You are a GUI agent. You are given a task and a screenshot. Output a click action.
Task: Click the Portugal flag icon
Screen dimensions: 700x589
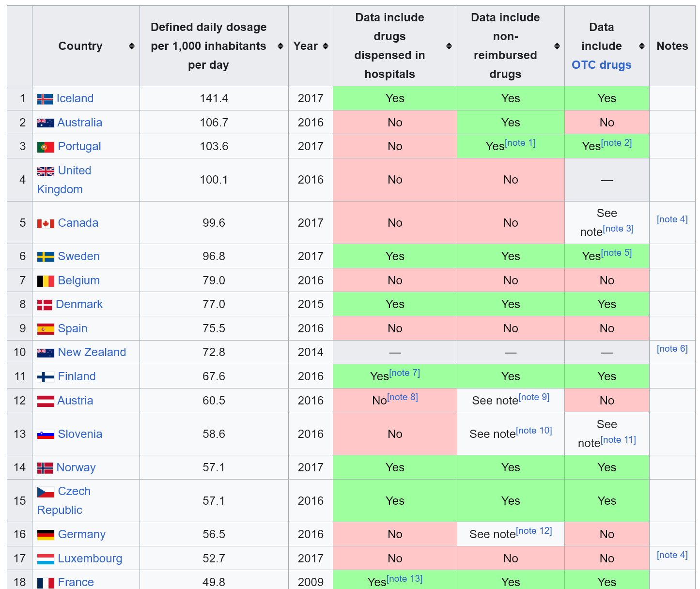46,147
